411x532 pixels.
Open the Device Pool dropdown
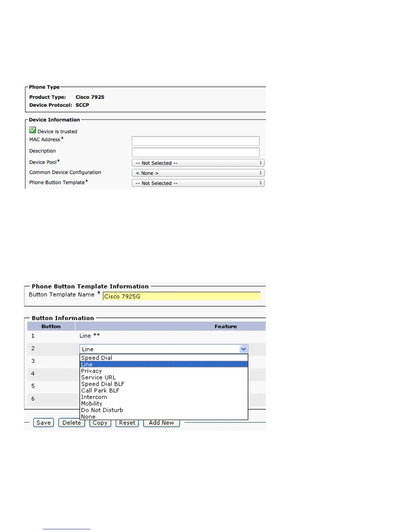[x=198, y=163]
